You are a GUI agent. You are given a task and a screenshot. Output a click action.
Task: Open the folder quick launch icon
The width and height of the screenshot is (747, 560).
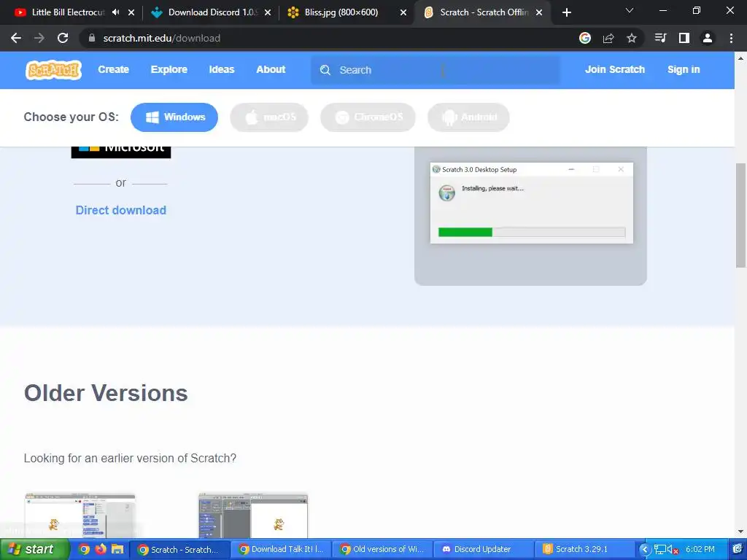[x=117, y=549]
